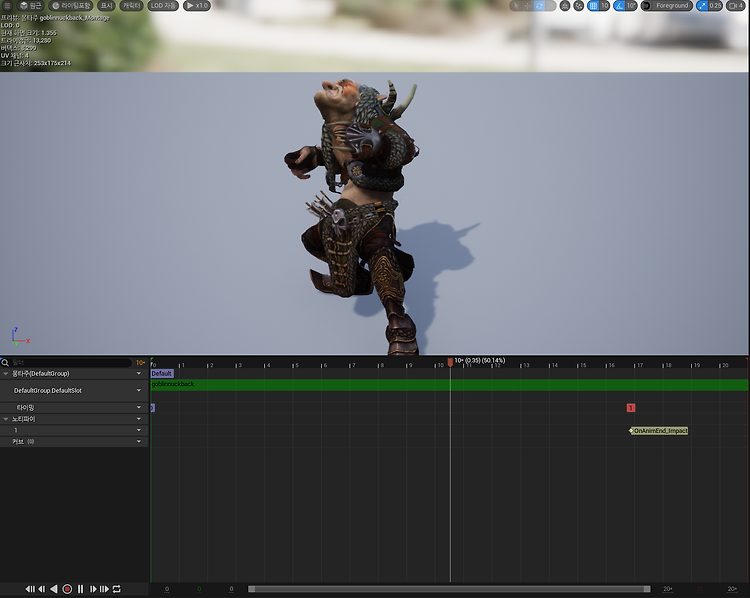Screen dimensions: 750x598
Task: Open notify track 1 options dropdown
Action: pyautogui.click(x=139, y=430)
